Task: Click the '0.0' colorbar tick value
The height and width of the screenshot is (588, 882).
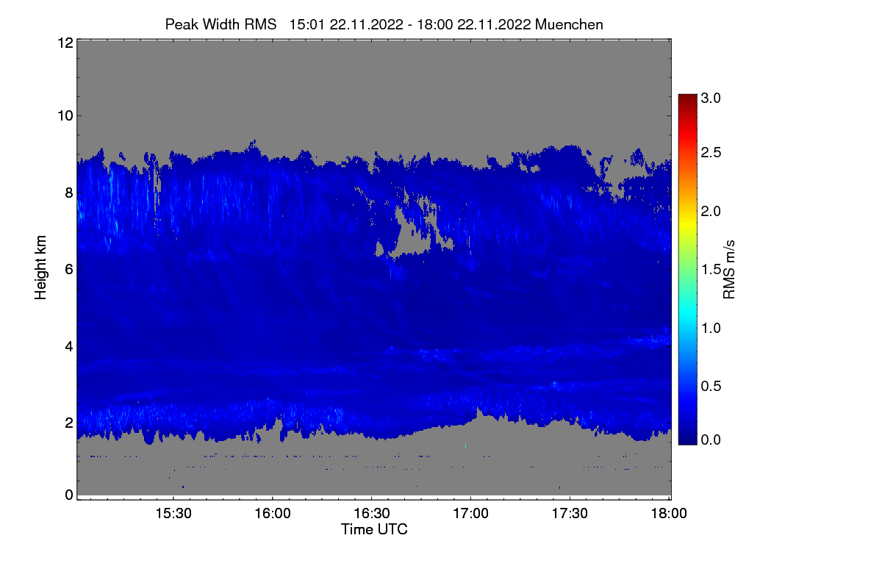Action: coord(711,440)
